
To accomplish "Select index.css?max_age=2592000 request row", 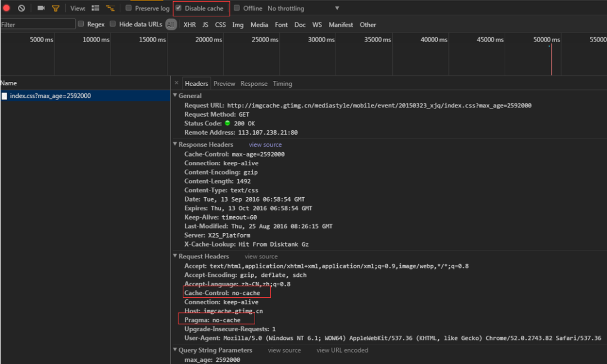I will (x=85, y=95).
